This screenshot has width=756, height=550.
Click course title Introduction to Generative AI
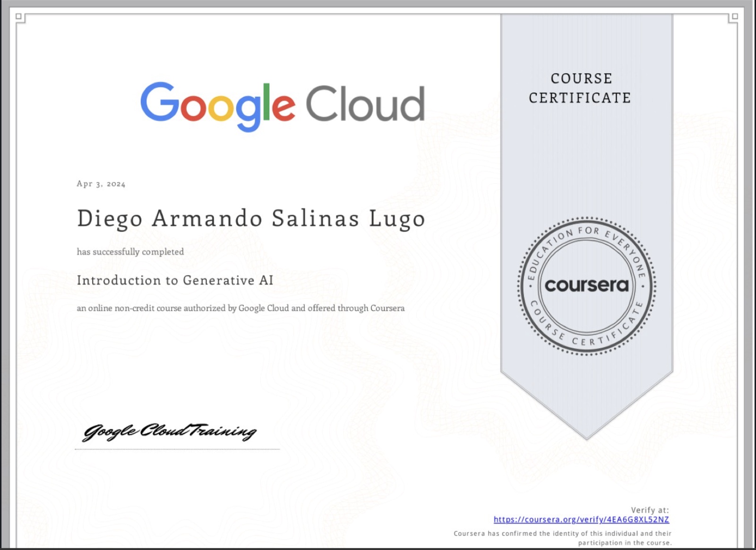[x=175, y=280]
